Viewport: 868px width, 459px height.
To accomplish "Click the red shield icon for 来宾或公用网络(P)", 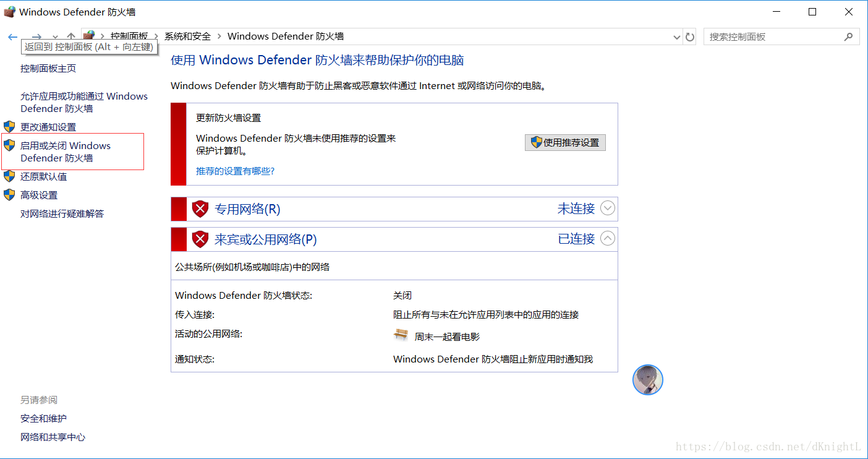I will (200, 239).
